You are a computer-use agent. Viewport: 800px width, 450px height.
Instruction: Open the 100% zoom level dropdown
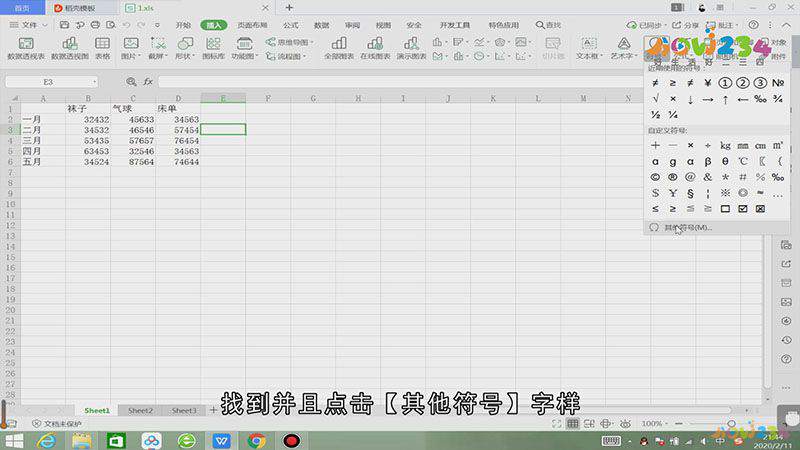coord(655,423)
